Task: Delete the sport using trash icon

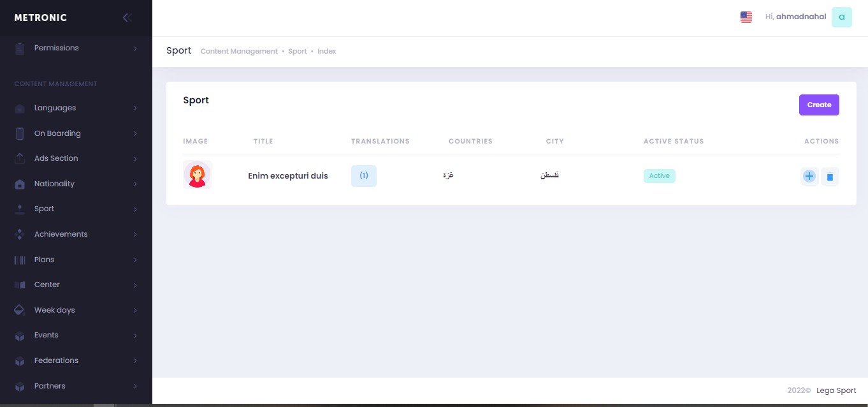Action: click(x=829, y=177)
